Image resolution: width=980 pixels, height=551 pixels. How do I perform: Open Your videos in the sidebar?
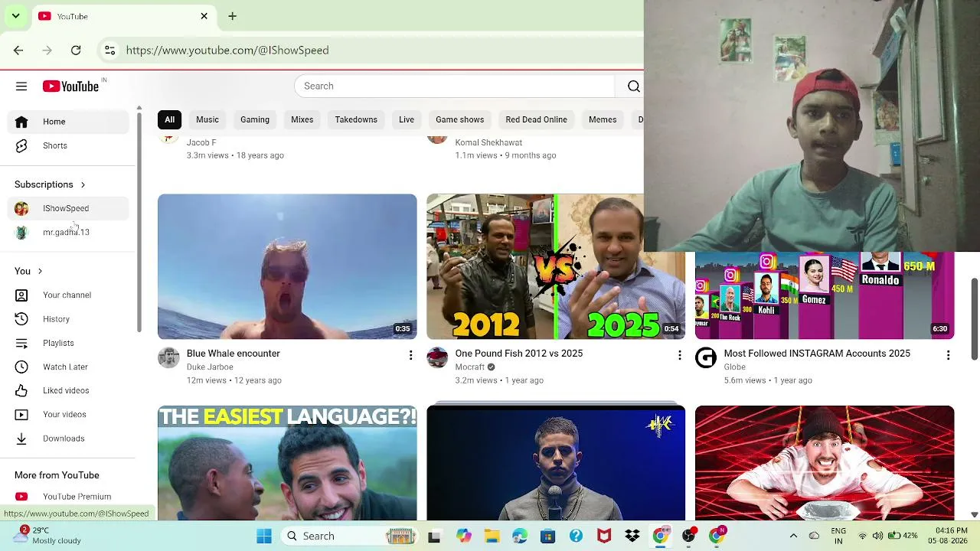(69, 414)
